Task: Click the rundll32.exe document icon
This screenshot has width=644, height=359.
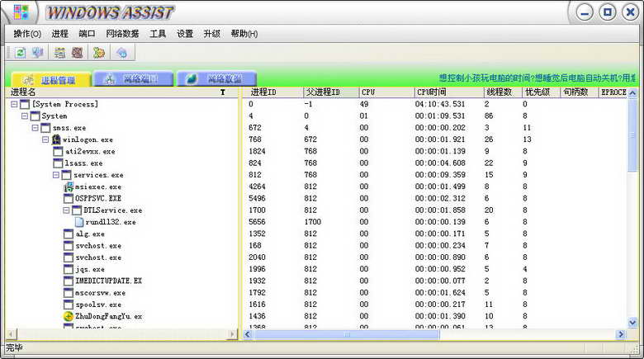Action: click(79, 222)
